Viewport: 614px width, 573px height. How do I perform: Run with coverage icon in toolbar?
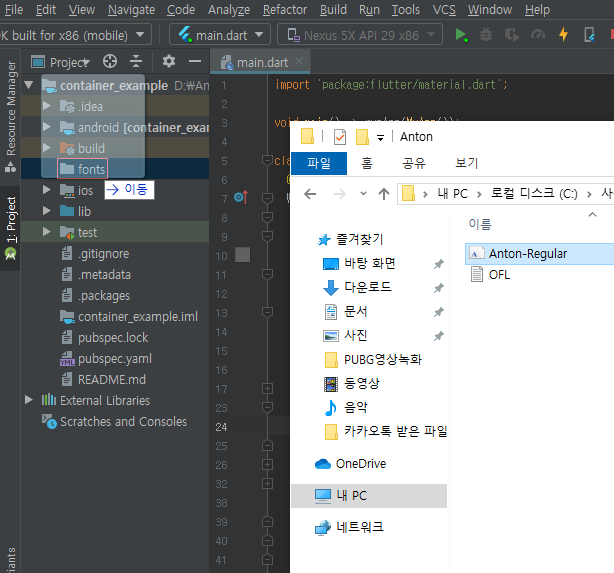click(511, 35)
